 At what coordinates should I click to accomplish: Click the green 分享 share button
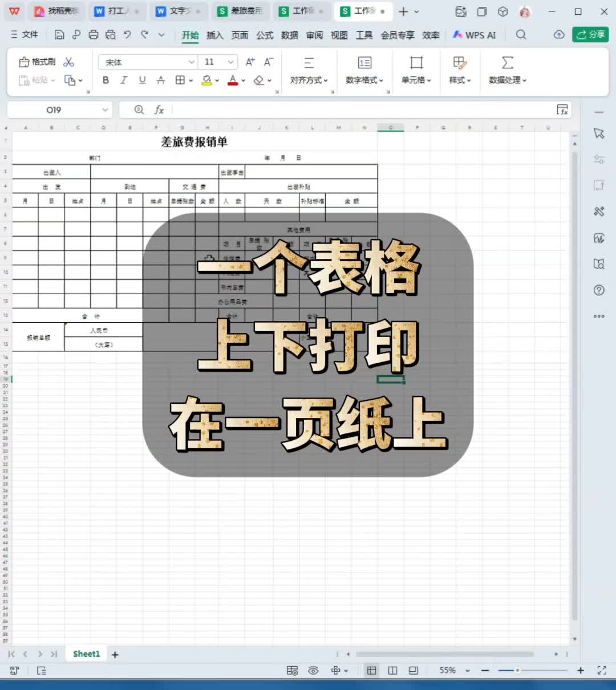pyautogui.click(x=590, y=34)
